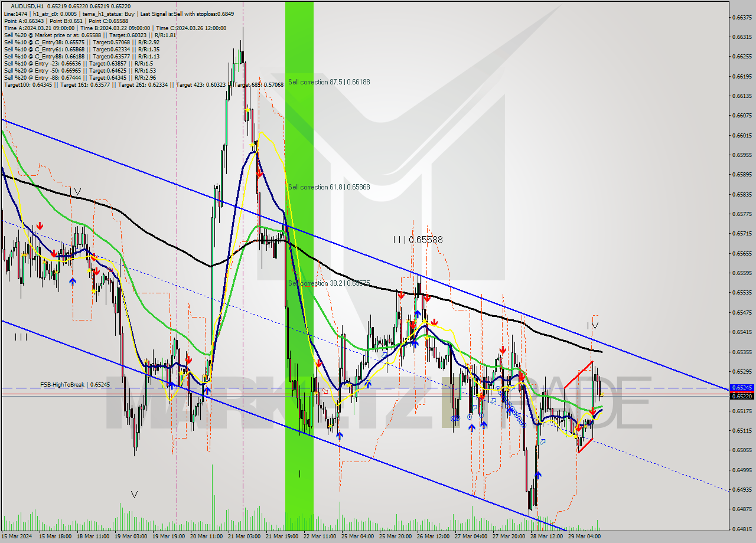The height and width of the screenshot is (543, 756).
Task: Click 'Sell correction 61.8 | 0.65868' label
Action: tap(329, 187)
